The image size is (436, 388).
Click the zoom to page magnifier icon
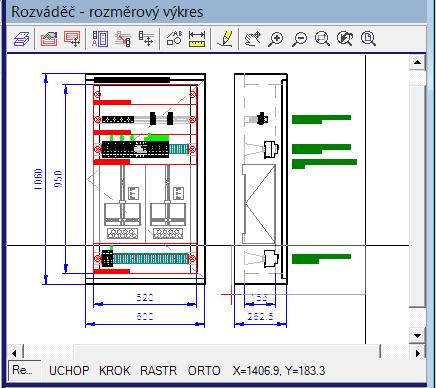368,39
